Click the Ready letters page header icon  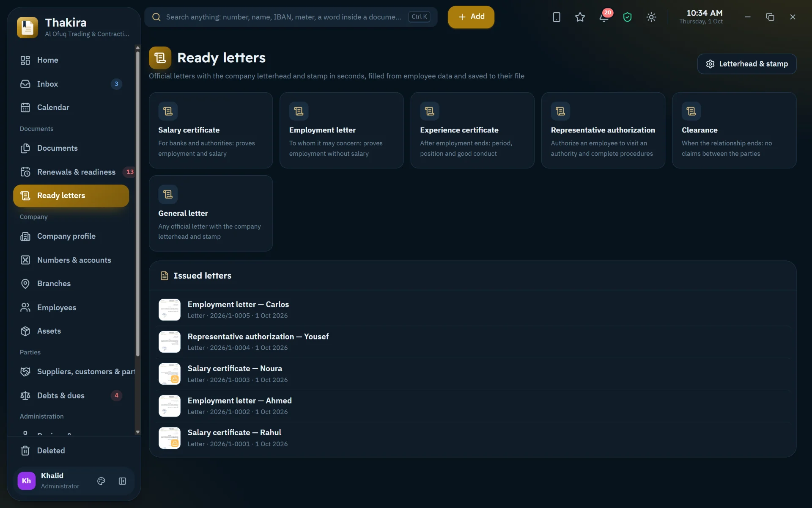point(160,58)
